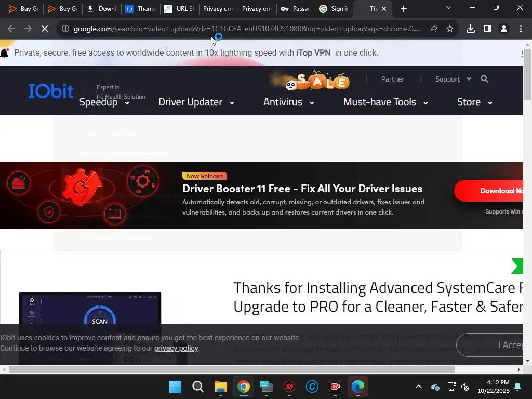
Task: Open File Explorer from the taskbar
Action: click(220, 387)
